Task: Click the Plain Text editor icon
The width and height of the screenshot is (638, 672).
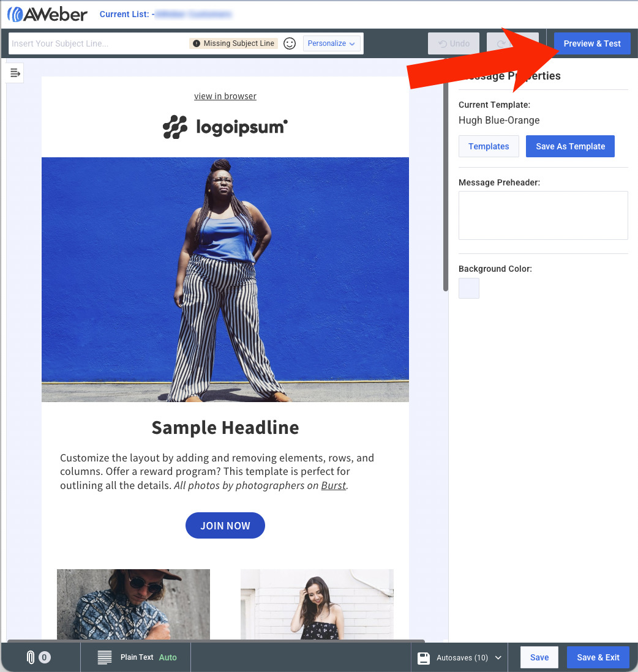Action: (103, 657)
